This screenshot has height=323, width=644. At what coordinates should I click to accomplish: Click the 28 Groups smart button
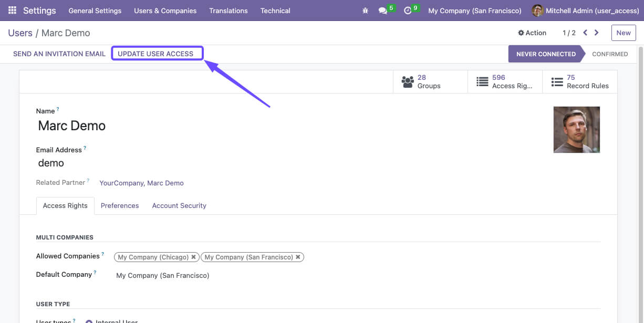(430, 81)
